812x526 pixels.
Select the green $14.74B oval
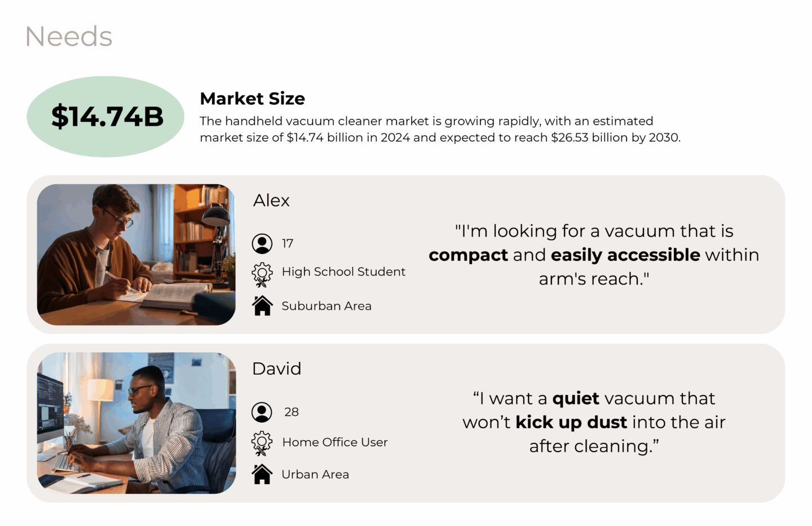pyautogui.click(x=105, y=117)
